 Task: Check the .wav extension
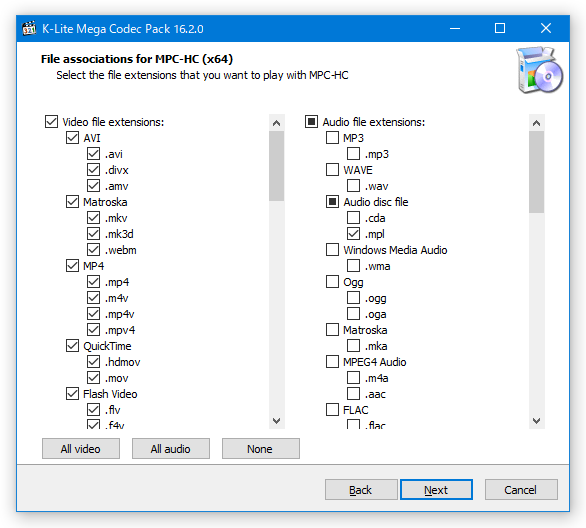(354, 186)
